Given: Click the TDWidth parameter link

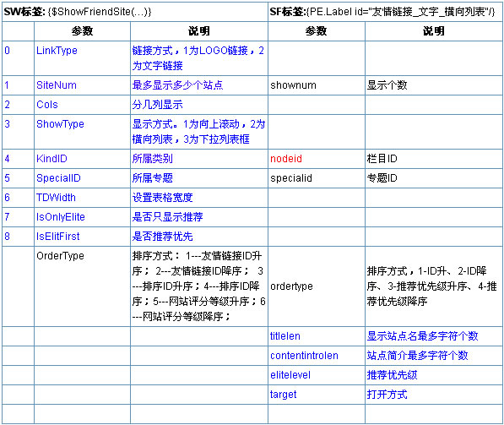Looking at the screenshot, I should [56, 197].
